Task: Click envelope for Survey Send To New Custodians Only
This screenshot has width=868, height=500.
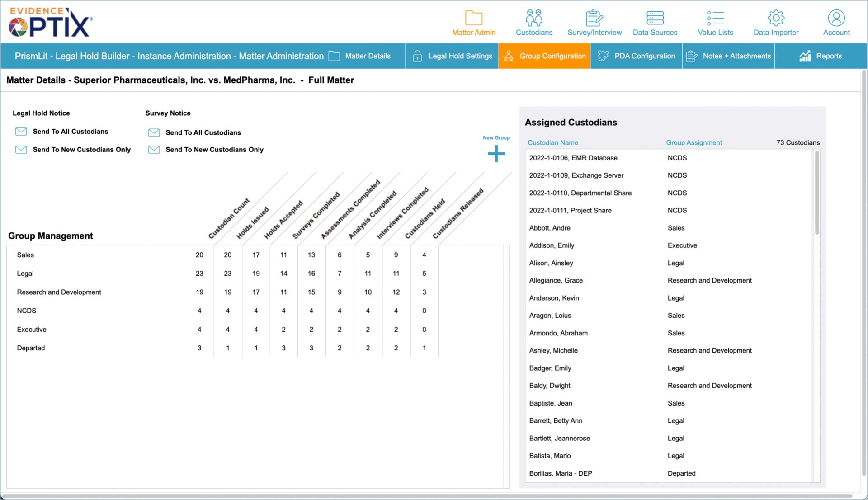Action: [154, 150]
